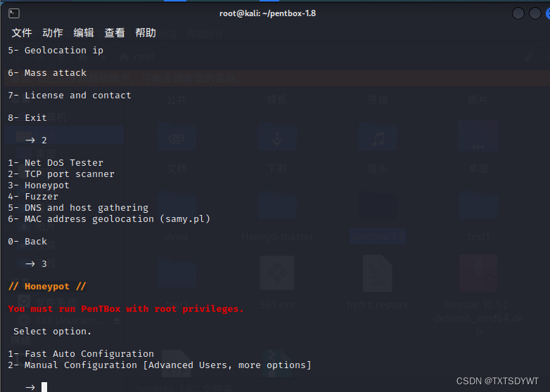
Task: Select the Nessus deb package in file manager
Action: [x=478, y=294]
